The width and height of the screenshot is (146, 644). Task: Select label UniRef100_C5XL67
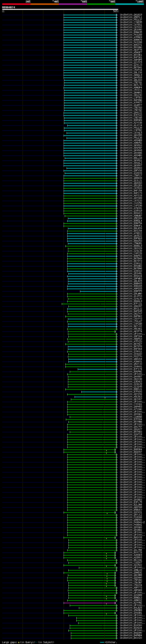[x=131, y=321]
